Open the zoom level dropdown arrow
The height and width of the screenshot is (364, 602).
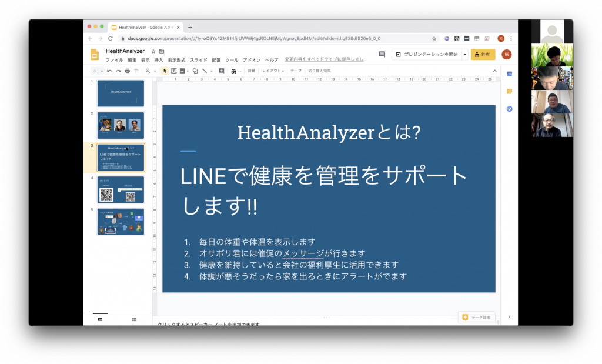click(155, 71)
